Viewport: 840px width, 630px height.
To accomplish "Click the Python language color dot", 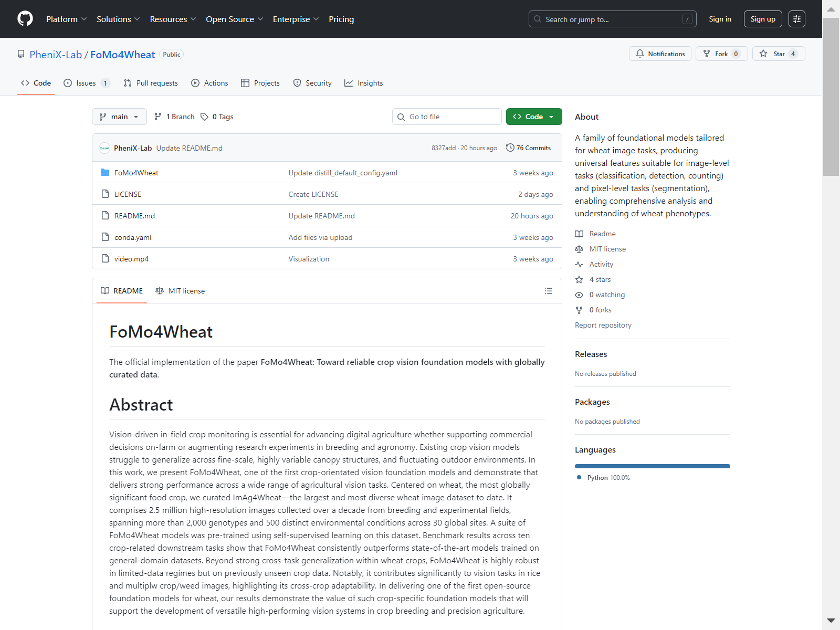I will click(579, 477).
